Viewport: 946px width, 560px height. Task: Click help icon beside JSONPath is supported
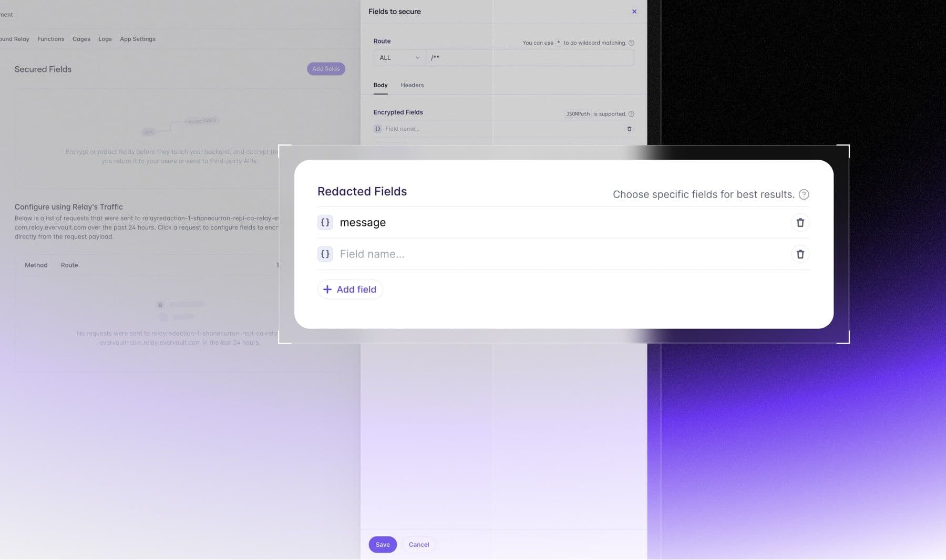631,114
